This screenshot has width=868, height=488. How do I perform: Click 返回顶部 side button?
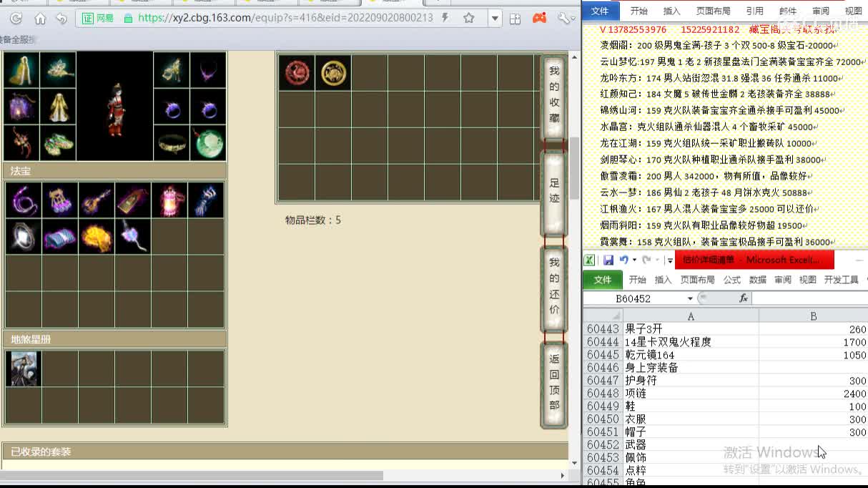(x=554, y=385)
